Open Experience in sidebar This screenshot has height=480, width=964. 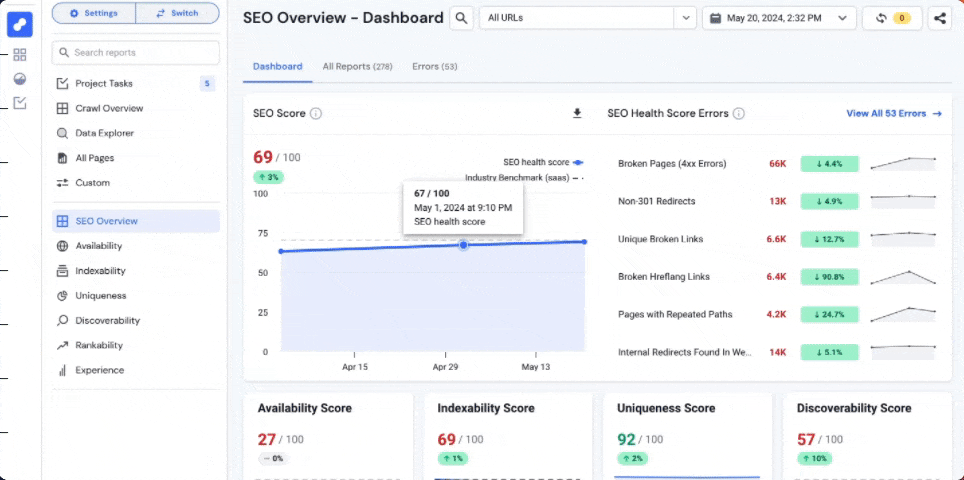pyautogui.click(x=135, y=370)
